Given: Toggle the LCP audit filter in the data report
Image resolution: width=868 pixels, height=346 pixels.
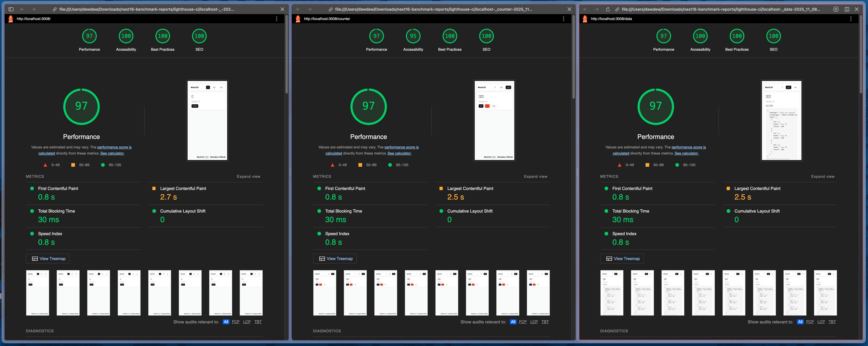Looking at the screenshot, I should [x=821, y=322].
